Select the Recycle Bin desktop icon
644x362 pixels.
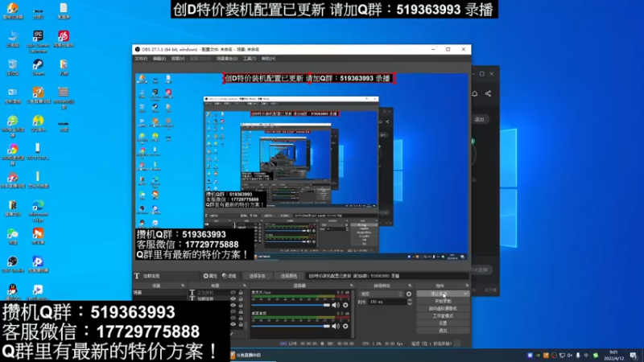pyautogui.click(x=13, y=68)
